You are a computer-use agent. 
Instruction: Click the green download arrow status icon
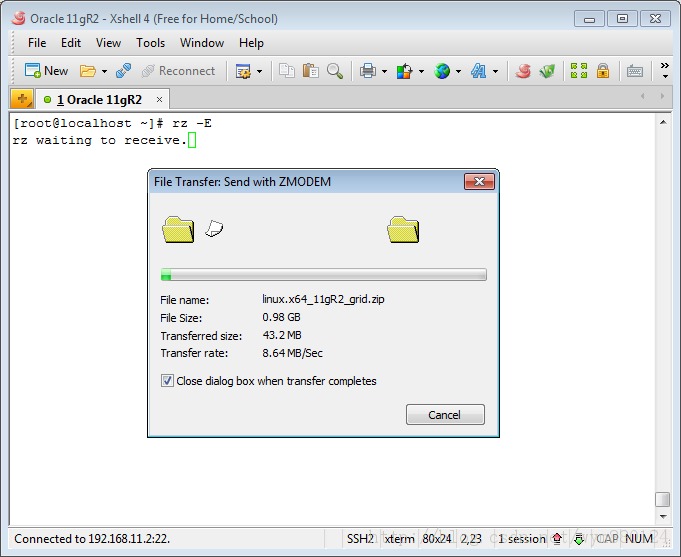[x=579, y=539]
